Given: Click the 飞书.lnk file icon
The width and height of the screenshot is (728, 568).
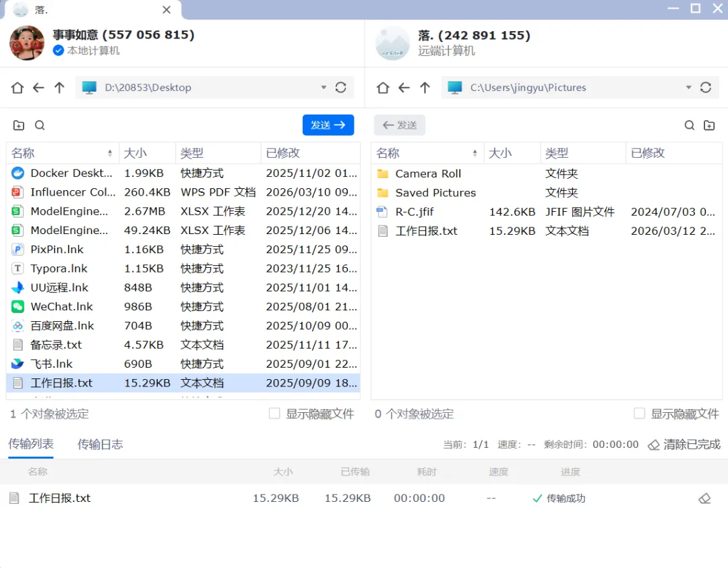Looking at the screenshot, I should tap(18, 364).
